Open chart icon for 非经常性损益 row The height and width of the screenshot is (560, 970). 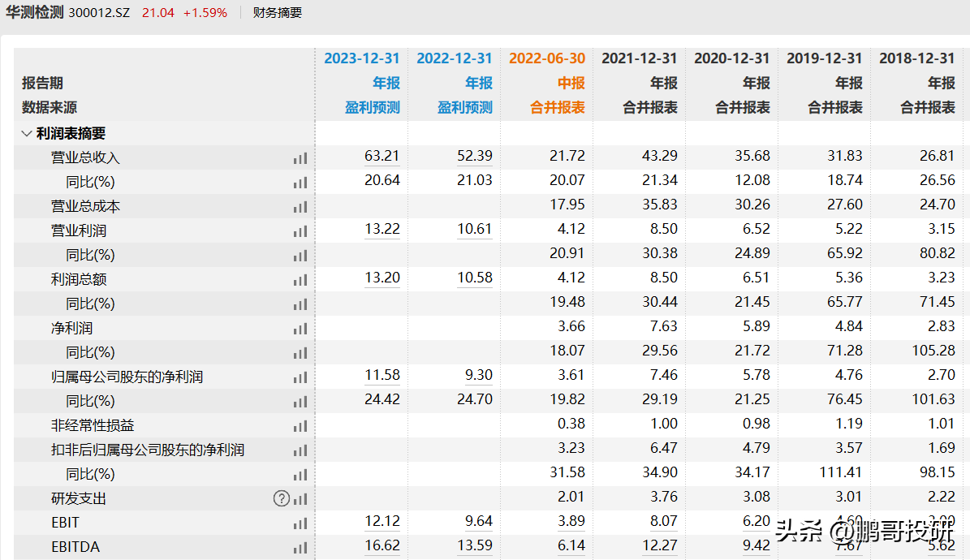tap(300, 426)
